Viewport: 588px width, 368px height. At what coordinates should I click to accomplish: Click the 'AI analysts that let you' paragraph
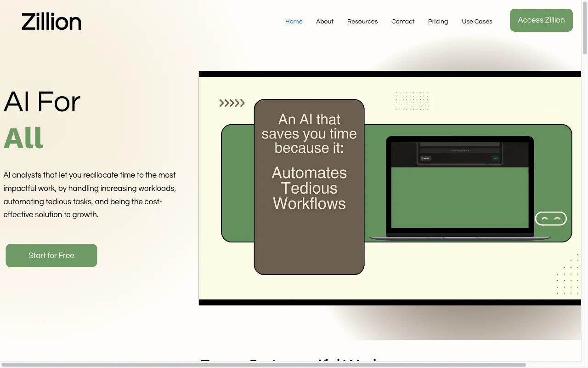click(90, 195)
